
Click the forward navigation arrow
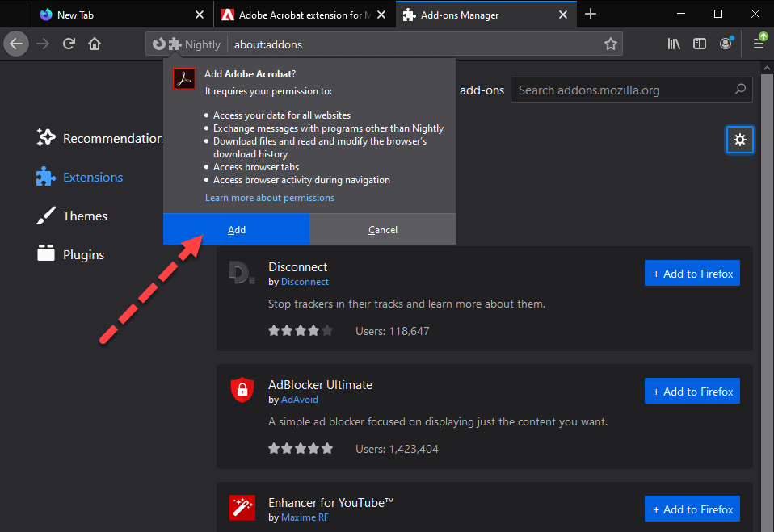pyautogui.click(x=43, y=44)
